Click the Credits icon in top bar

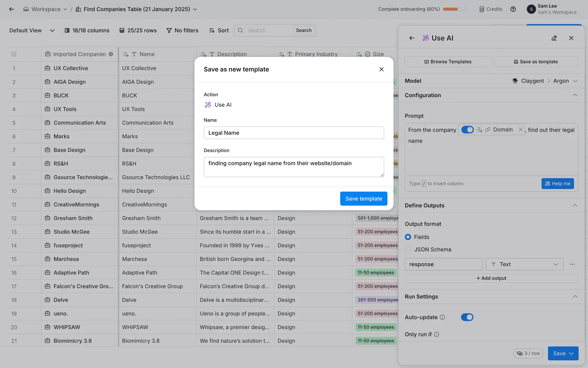pos(482,9)
